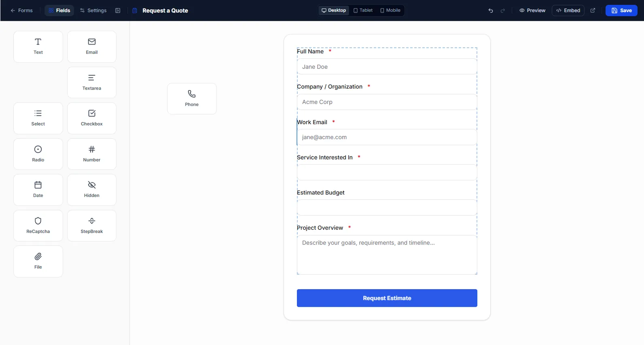644x345 pixels.
Task: Switch preview to Tablet view
Action: click(363, 11)
